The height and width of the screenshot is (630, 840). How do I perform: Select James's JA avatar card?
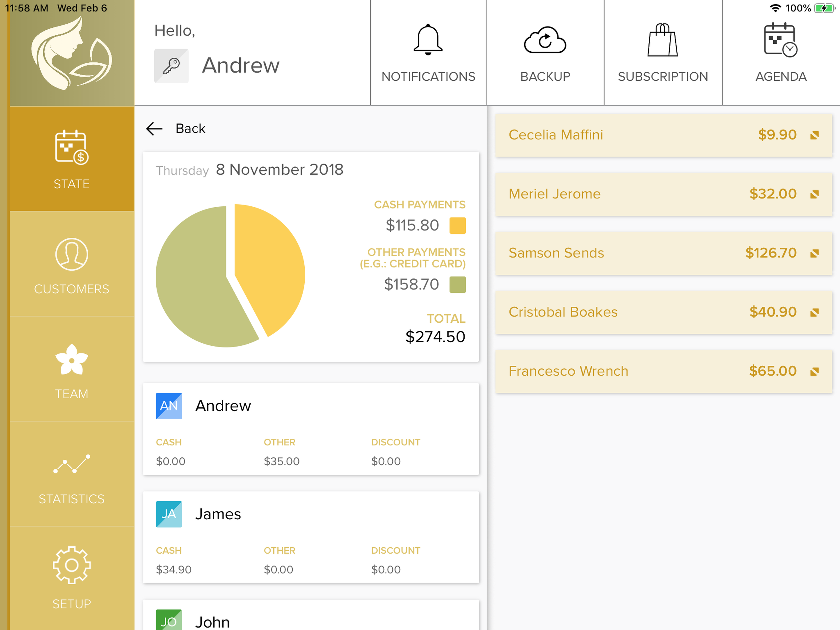click(169, 514)
